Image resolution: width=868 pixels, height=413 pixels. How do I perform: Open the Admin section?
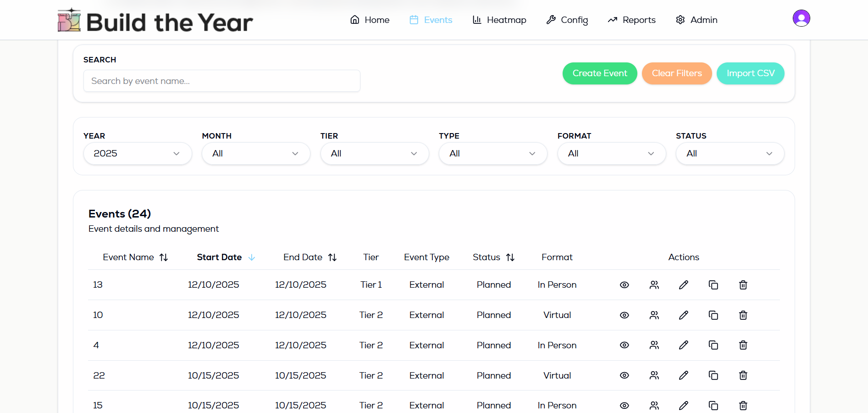coord(697,20)
